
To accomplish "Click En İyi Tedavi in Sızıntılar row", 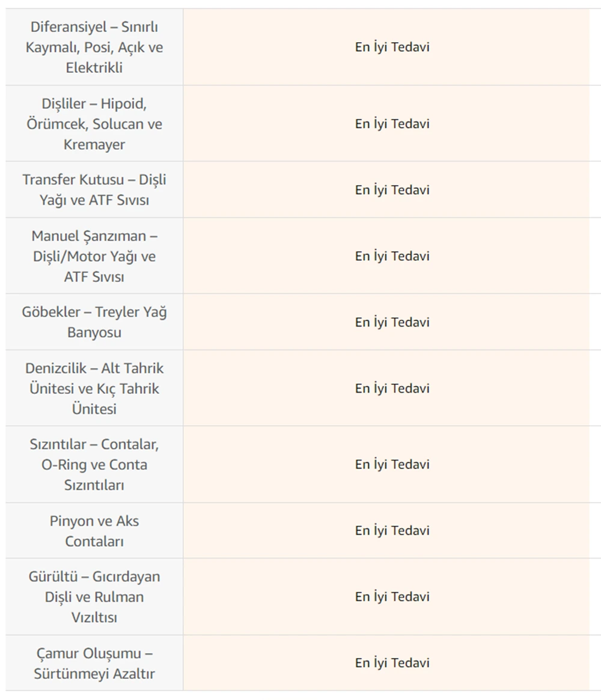I will tap(392, 464).
